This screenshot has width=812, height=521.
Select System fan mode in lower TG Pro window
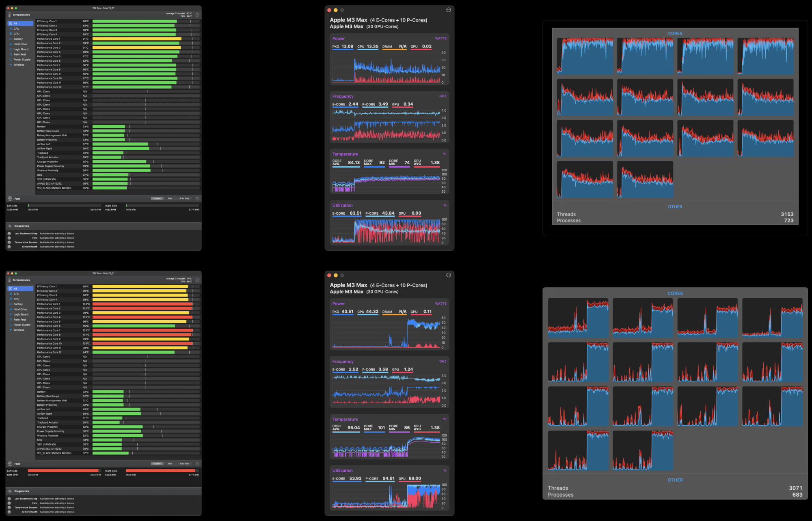[157, 463]
